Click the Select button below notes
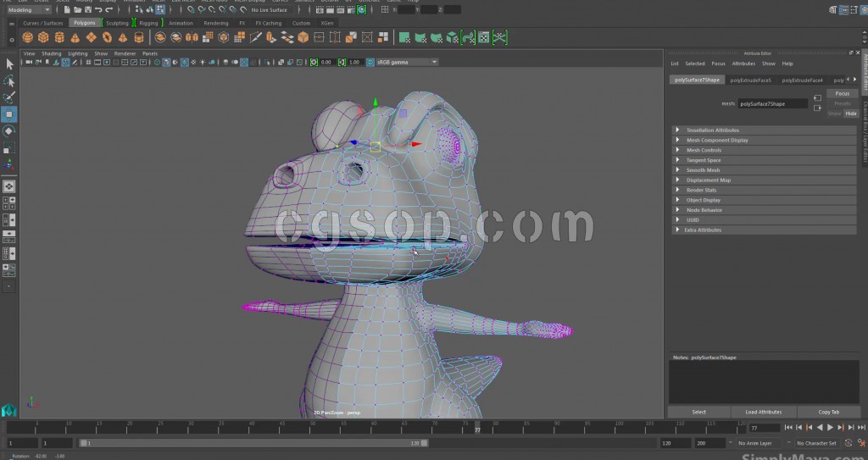868x460 pixels. [699, 412]
